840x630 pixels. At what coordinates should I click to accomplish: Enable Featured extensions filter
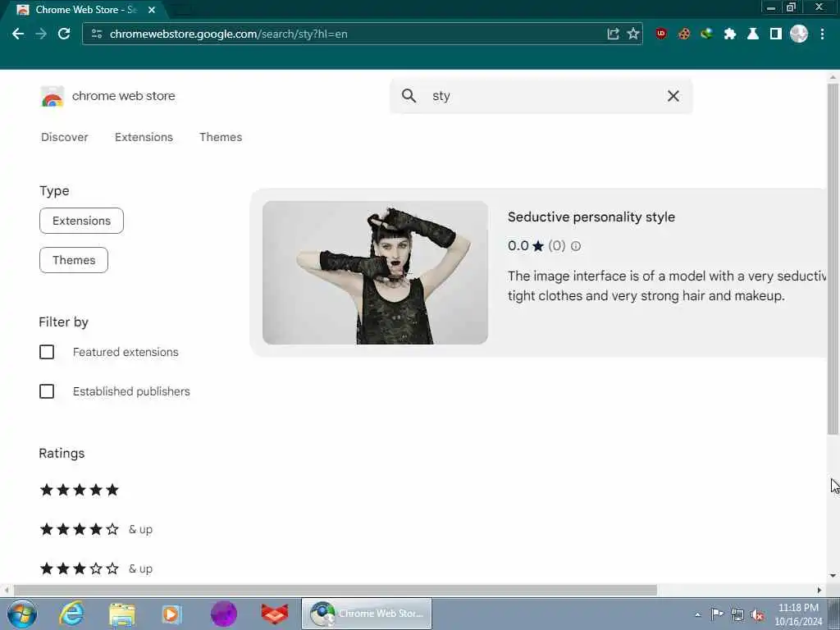click(47, 352)
